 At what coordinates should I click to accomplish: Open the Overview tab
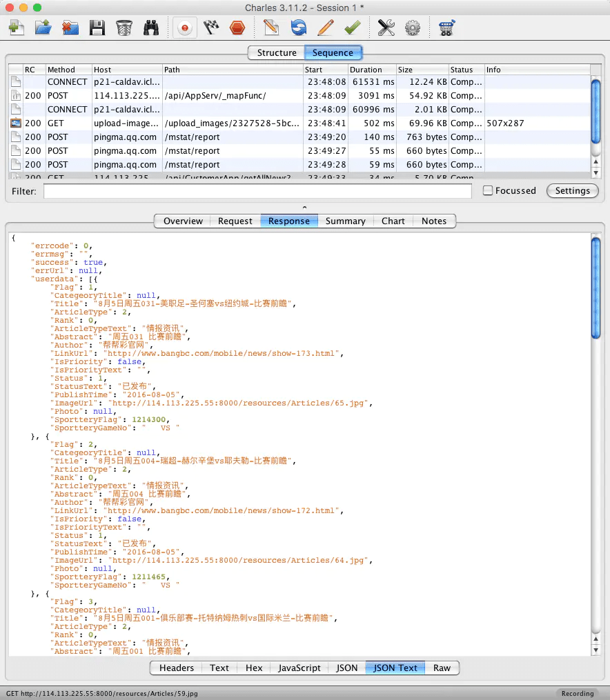(x=183, y=221)
